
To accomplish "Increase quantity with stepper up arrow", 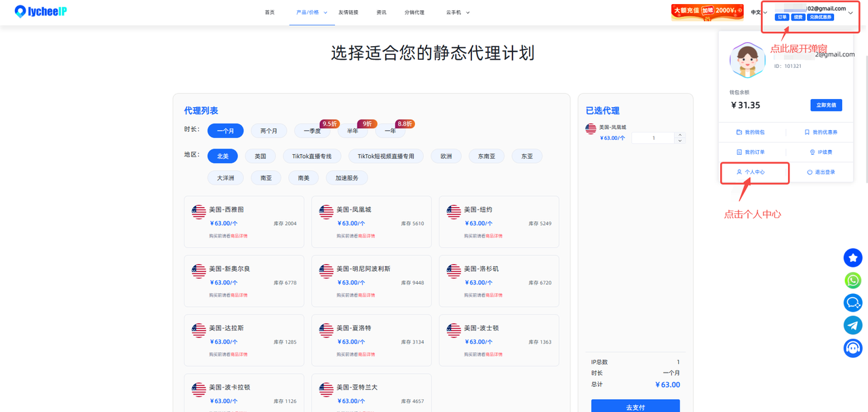I will click(679, 135).
